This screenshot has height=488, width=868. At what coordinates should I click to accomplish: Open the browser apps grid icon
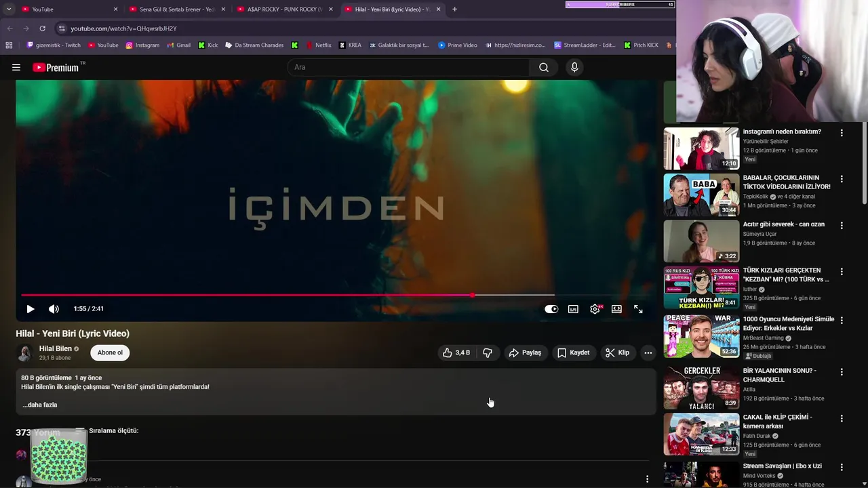pyautogui.click(x=9, y=45)
